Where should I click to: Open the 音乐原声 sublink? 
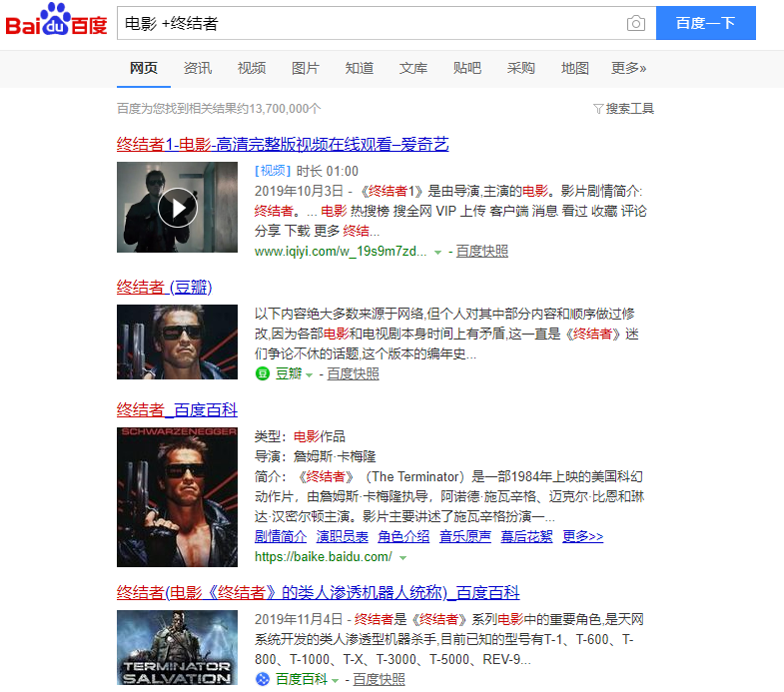[465, 536]
